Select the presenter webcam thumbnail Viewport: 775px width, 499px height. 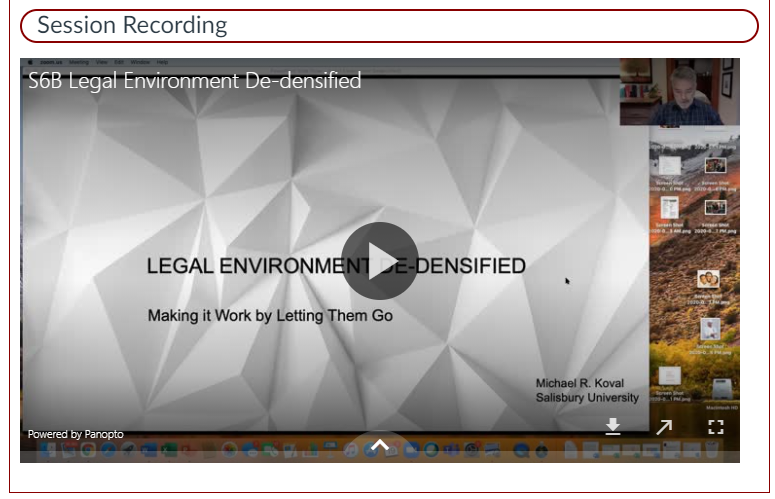(680, 92)
